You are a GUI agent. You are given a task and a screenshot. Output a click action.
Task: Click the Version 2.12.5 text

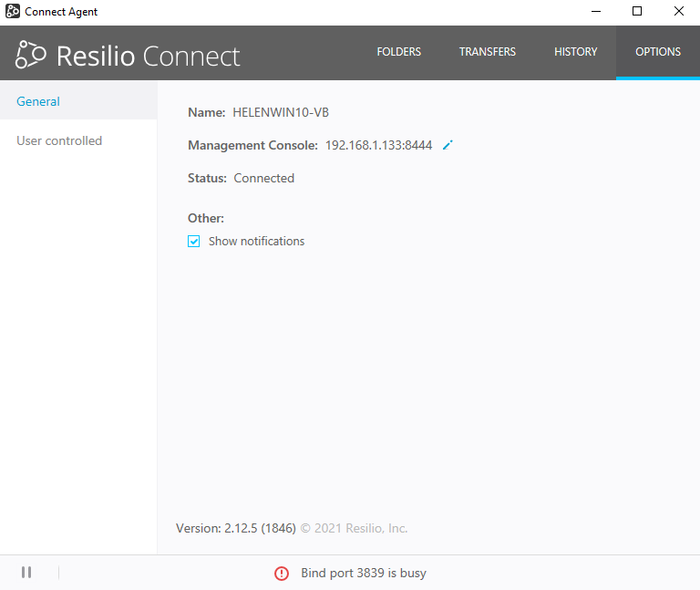[235, 528]
